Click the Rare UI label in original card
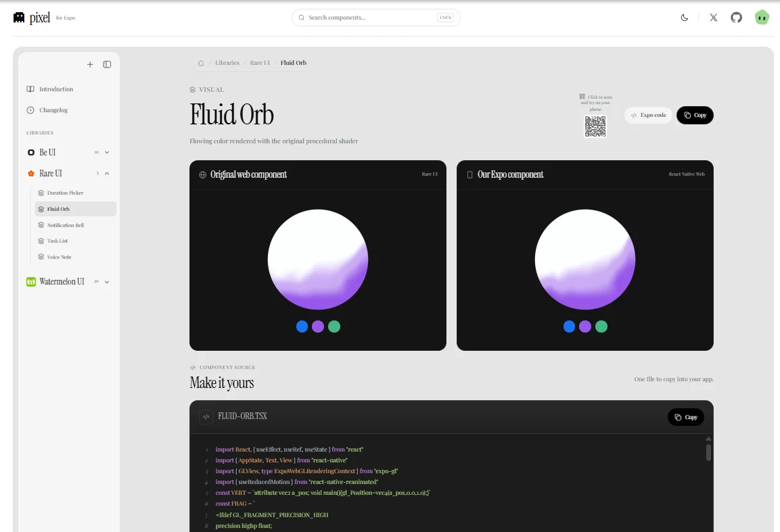The height and width of the screenshot is (532, 780). coord(430,174)
